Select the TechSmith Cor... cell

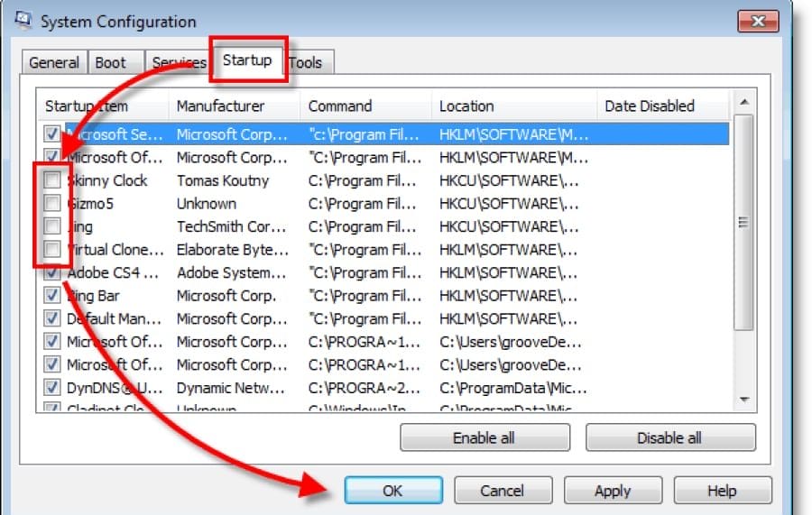[231, 226]
